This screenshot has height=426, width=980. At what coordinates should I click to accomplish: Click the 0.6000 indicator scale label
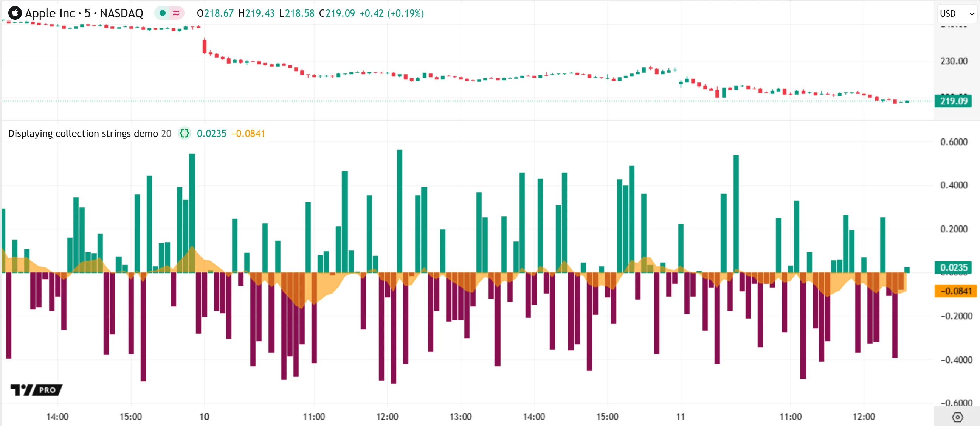click(954, 142)
